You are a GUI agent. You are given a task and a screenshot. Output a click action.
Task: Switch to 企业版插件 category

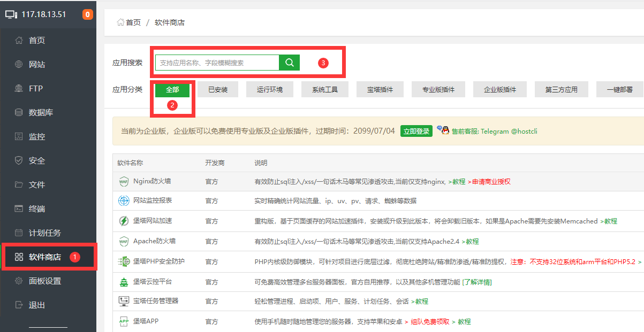pyautogui.click(x=500, y=89)
